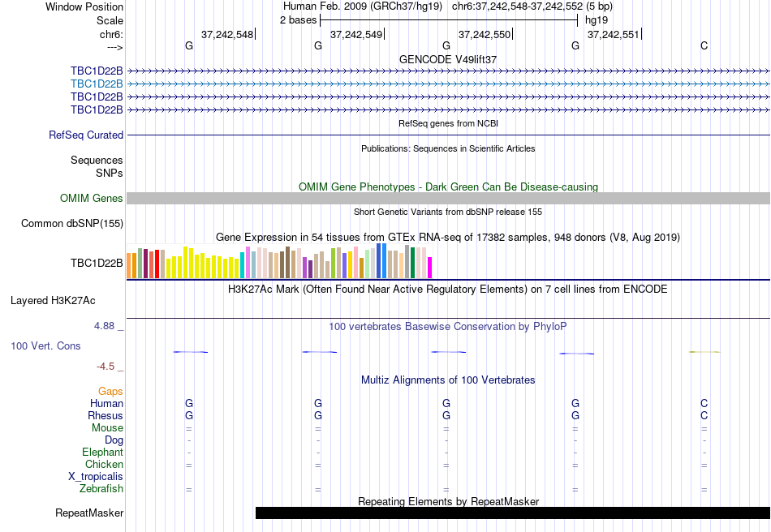The height and width of the screenshot is (532, 771).
Task: Click the 'C' base in the Human row
Action: tap(704, 403)
